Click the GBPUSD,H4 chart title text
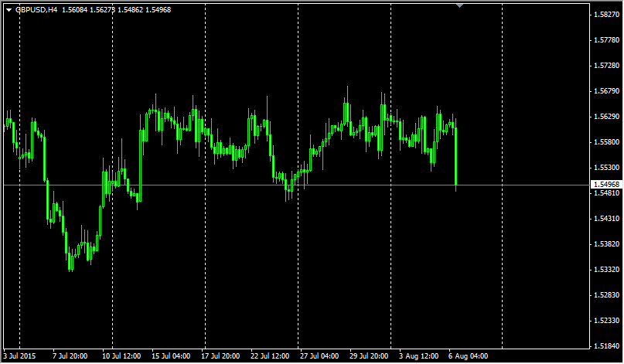The width and height of the screenshot is (624, 364). point(36,10)
